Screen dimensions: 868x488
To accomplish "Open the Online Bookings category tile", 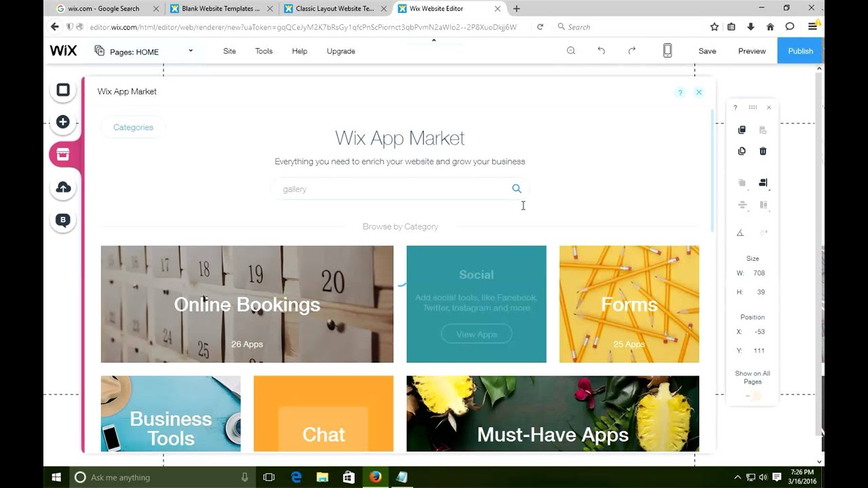I will click(x=247, y=304).
